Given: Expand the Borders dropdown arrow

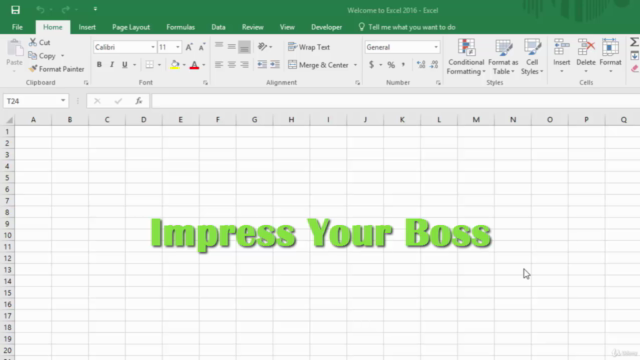Looking at the screenshot, I should [x=159, y=64].
